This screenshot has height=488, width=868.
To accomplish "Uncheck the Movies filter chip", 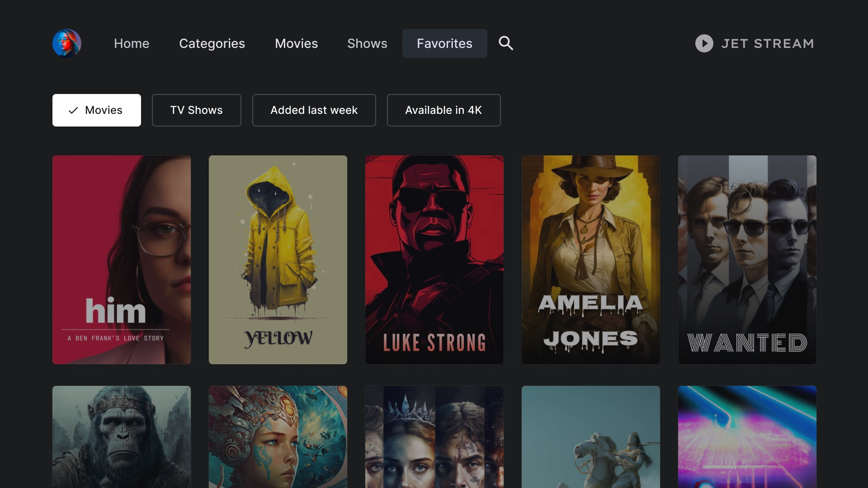I will [x=97, y=110].
